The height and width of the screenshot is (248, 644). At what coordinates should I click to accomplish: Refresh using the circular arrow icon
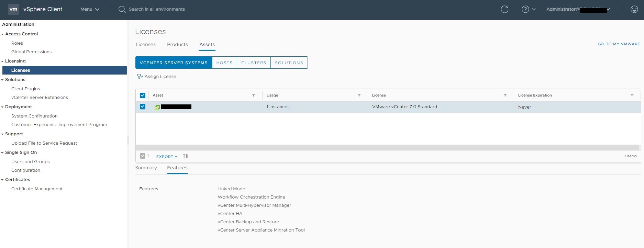(504, 9)
